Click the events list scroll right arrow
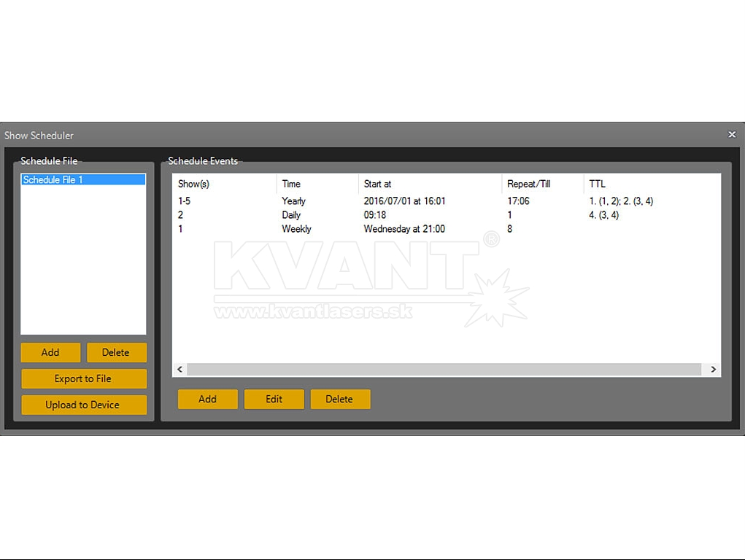This screenshot has height=560, width=745. [713, 370]
